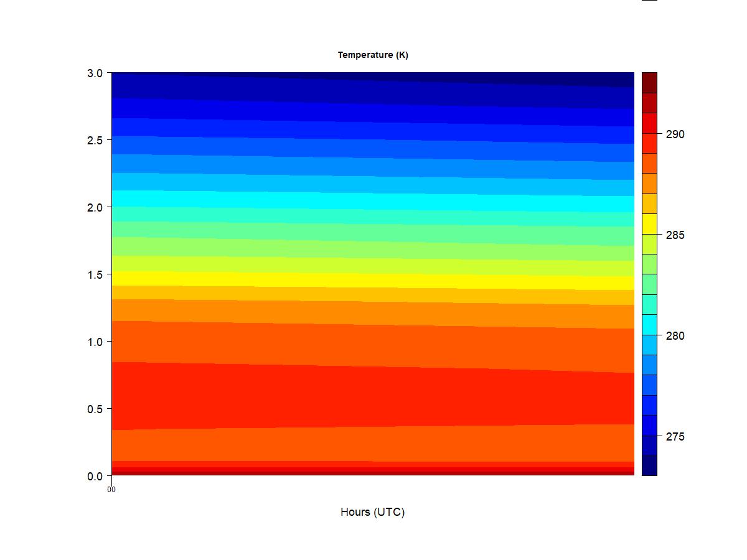
Task: Select the yellow-green colorbar swatch below 285
Action: [x=649, y=244]
